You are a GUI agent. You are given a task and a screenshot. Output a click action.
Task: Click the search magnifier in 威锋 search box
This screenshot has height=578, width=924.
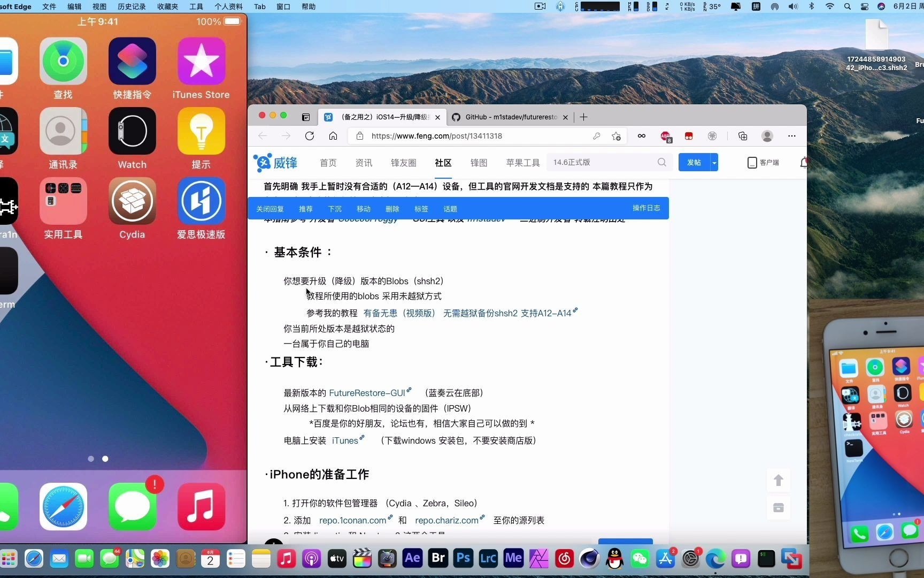[662, 162]
